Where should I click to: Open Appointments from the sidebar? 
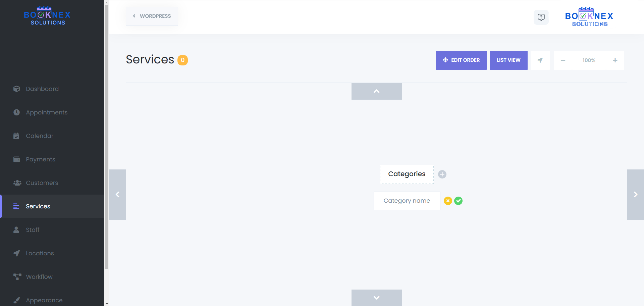pyautogui.click(x=46, y=112)
